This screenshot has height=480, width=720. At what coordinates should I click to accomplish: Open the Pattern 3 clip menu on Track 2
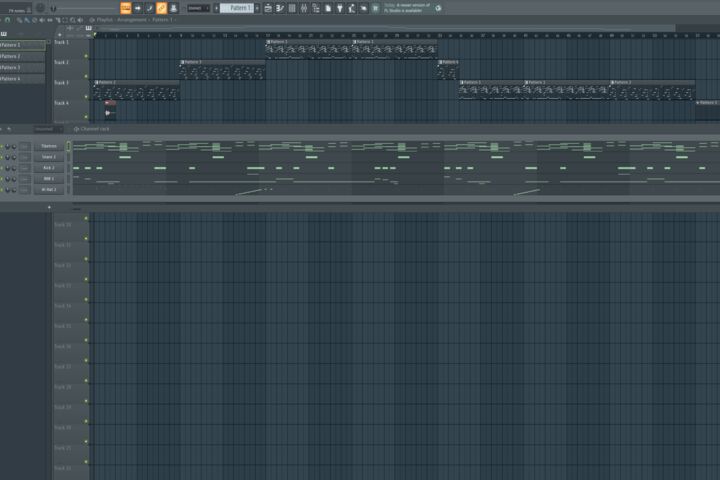coord(182,62)
